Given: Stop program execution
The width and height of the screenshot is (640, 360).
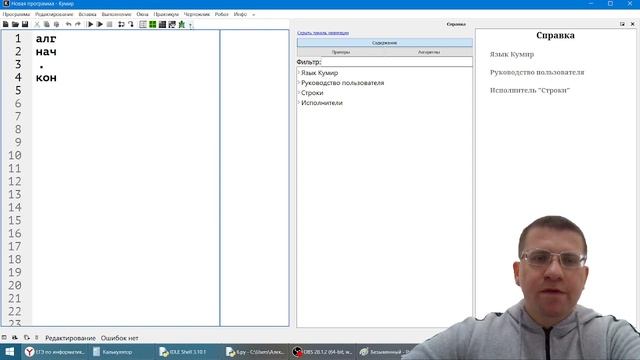Looking at the screenshot, I should 109,24.
